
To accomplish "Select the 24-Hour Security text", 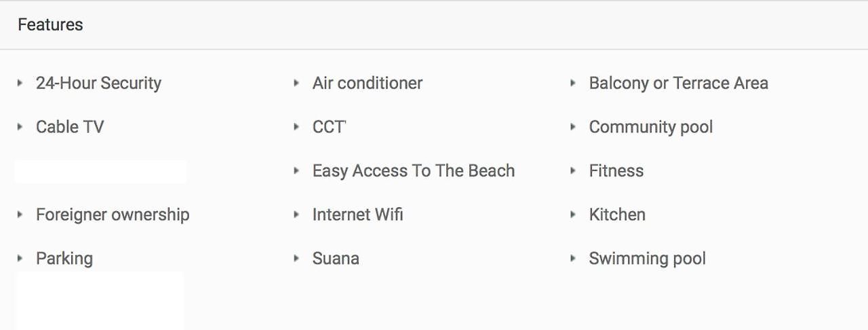I will [x=99, y=84].
